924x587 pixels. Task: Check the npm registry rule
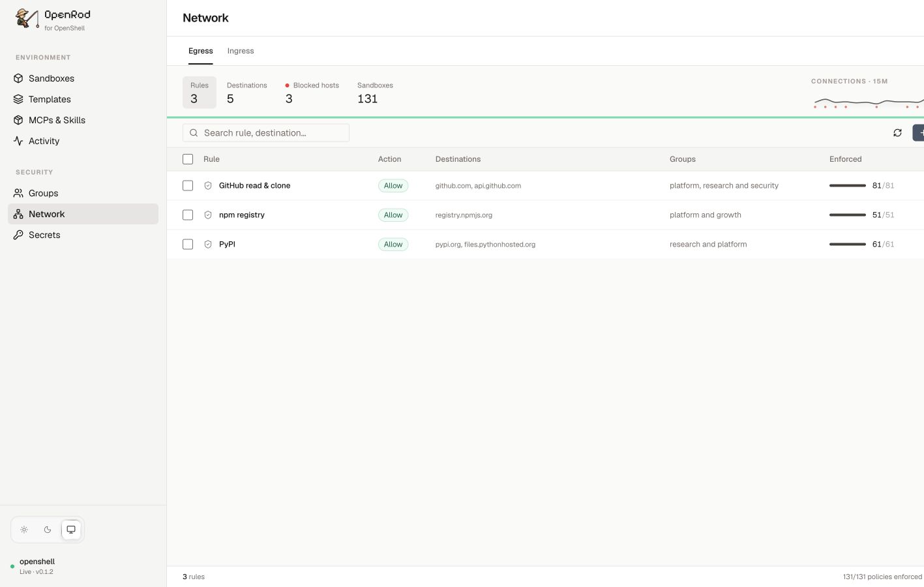click(x=188, y=215)
